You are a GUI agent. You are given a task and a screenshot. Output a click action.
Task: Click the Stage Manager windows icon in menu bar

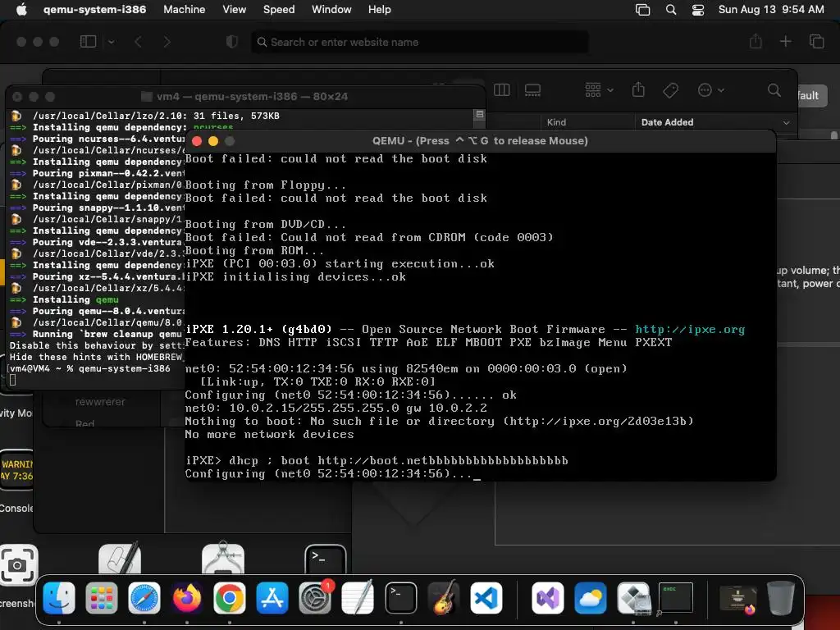tap(642, 10)
